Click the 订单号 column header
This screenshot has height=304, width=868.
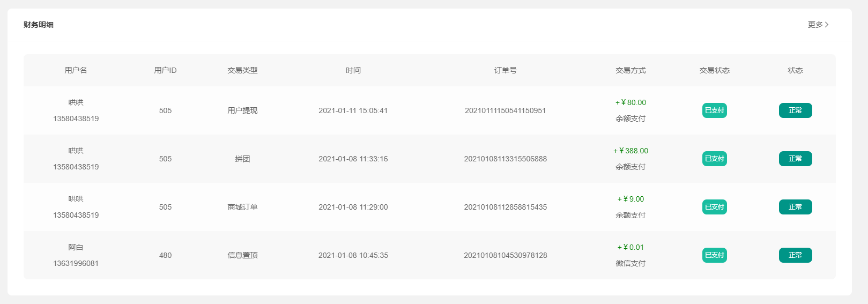click(x=505, y=70)
